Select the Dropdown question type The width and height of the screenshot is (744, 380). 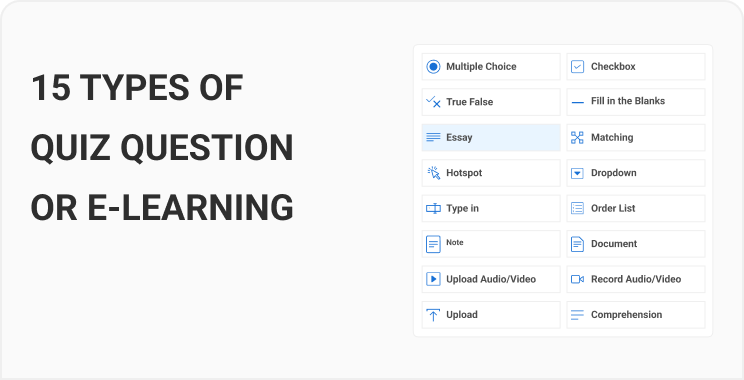pos(636,173)
